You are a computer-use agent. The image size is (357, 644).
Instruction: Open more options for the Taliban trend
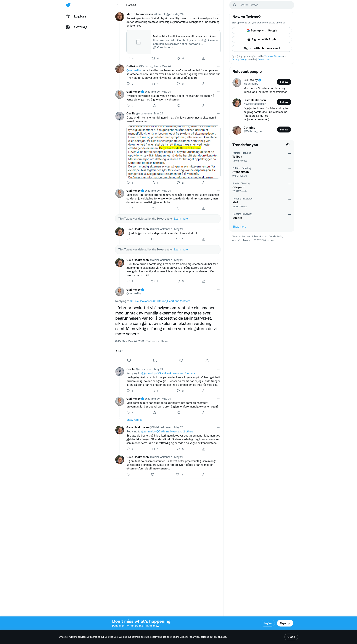tap(289, 154)
